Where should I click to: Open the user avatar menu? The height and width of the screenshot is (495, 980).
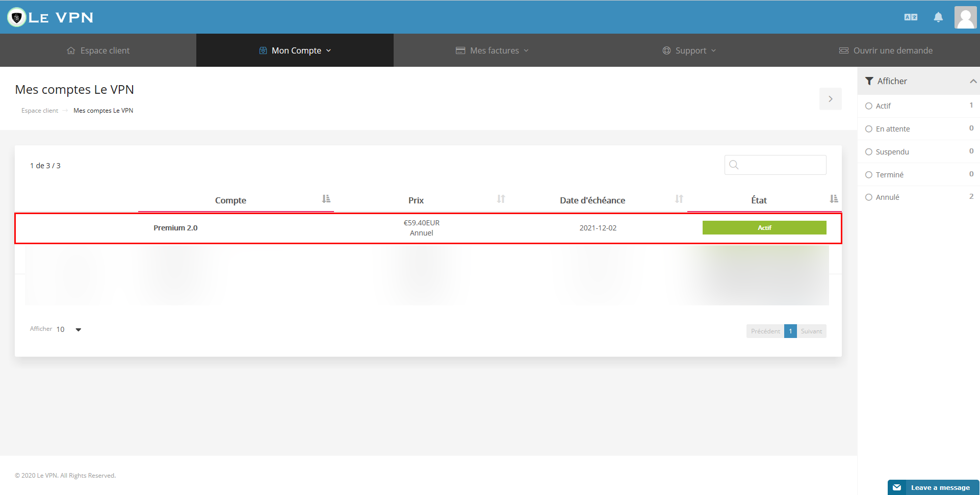965,17
